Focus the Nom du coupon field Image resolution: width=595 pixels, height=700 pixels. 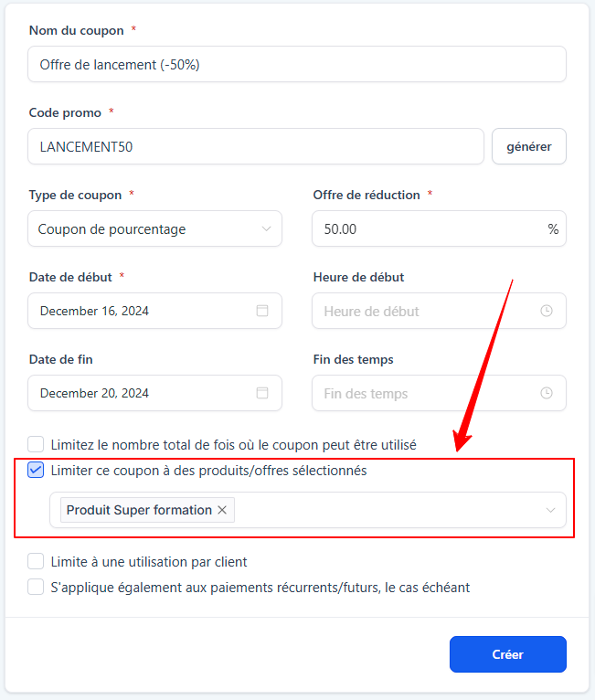pos(297,65)
